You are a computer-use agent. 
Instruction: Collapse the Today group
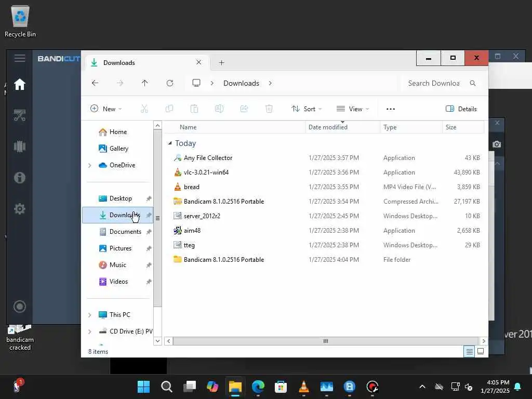[x=170, y=143]
